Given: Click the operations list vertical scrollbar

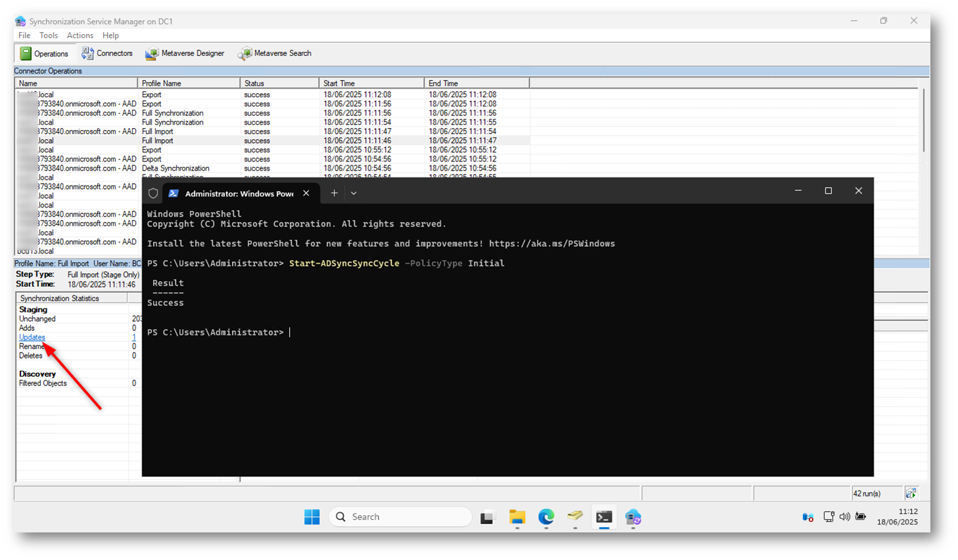Looking at the screenshot, I should (923, 121).
